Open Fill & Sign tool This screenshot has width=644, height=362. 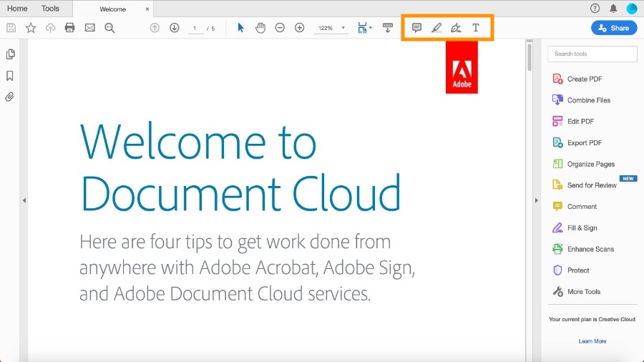pyautogui.click(x=575, y=228)
